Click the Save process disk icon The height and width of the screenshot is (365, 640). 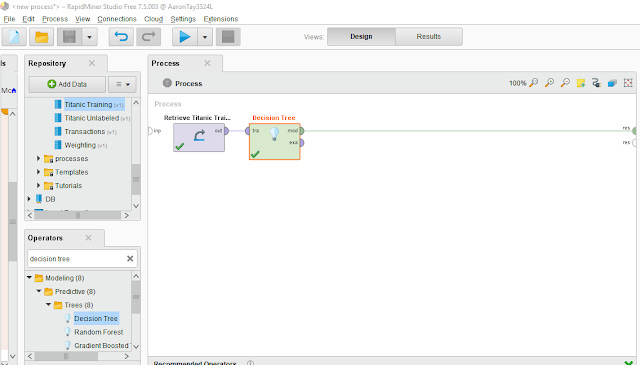(69, 37)
